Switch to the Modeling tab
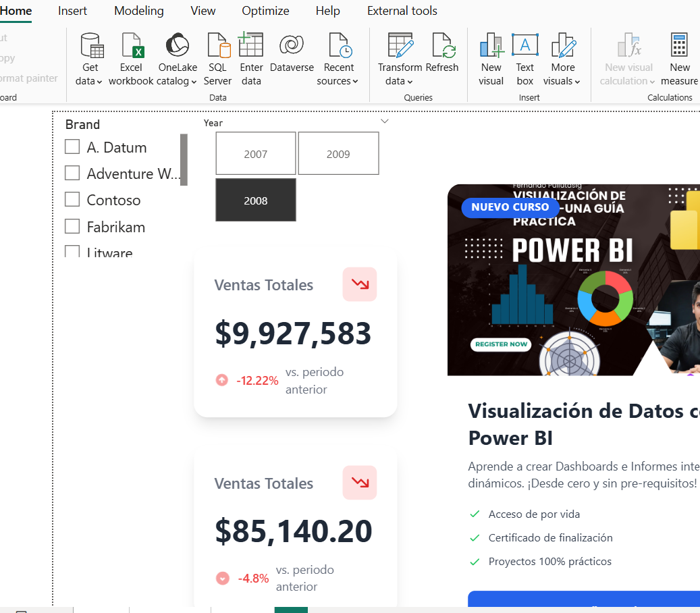The image size is (700, 613). pyautogui.click(x=139, y=11)
